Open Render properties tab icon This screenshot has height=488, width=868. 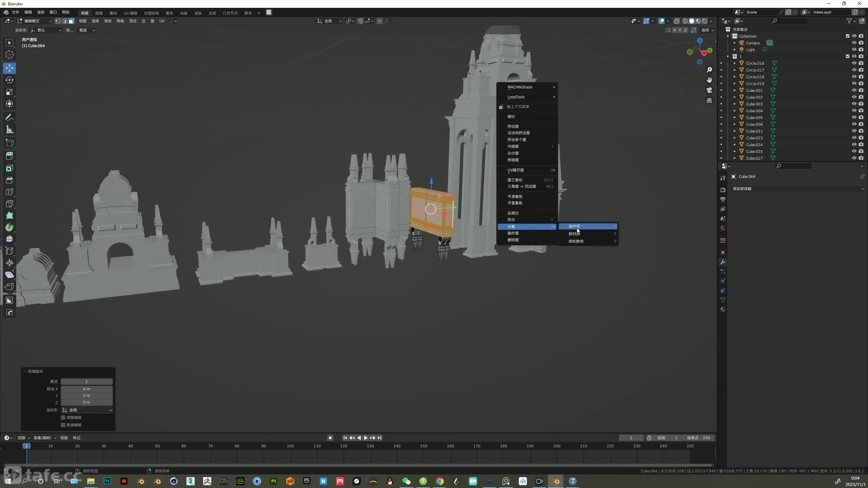(723, 190)
